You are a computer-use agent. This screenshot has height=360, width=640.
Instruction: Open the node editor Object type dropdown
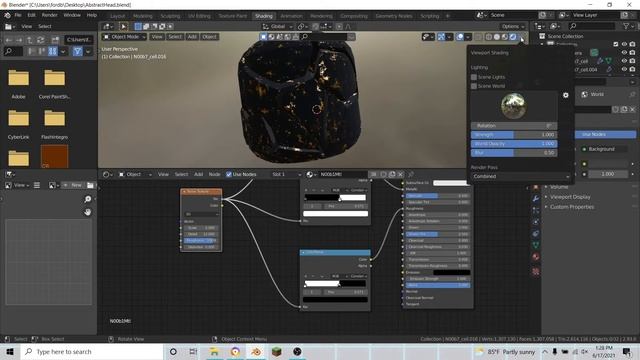pyautogui.click(x=136, y=174)
